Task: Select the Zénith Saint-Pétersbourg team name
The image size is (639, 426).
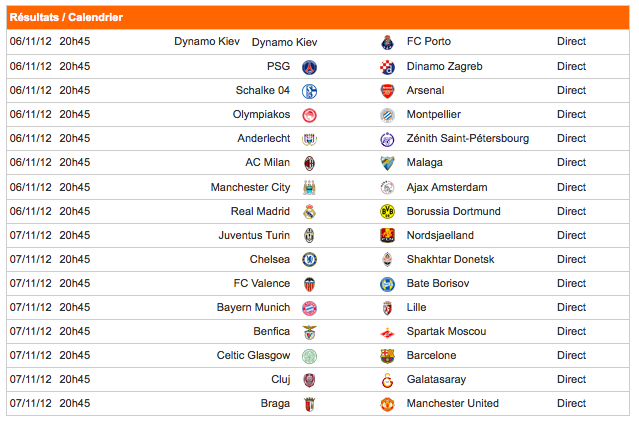Action: coord(467,138)
